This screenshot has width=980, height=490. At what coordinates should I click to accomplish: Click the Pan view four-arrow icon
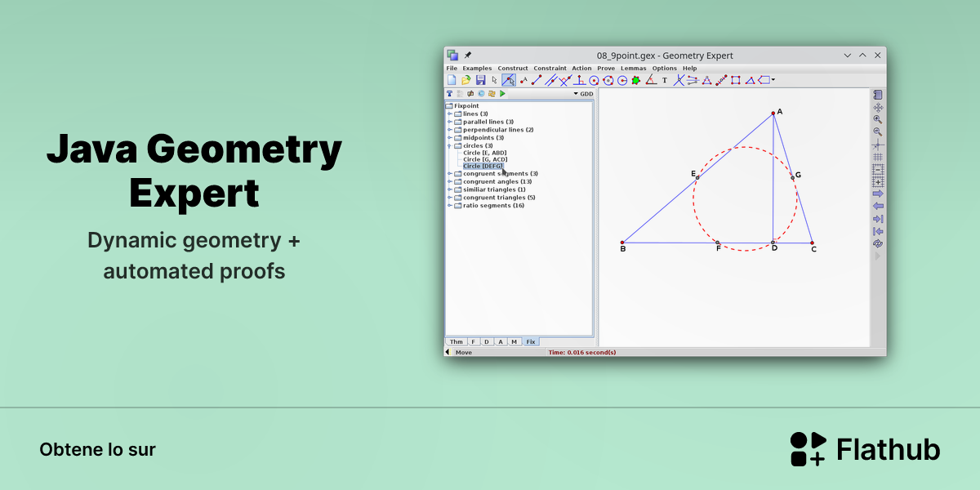click(878, 107)
